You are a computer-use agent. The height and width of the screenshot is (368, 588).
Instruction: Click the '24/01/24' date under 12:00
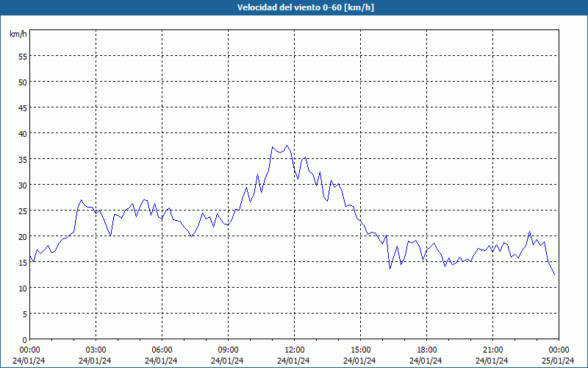[x=293, y=361]
